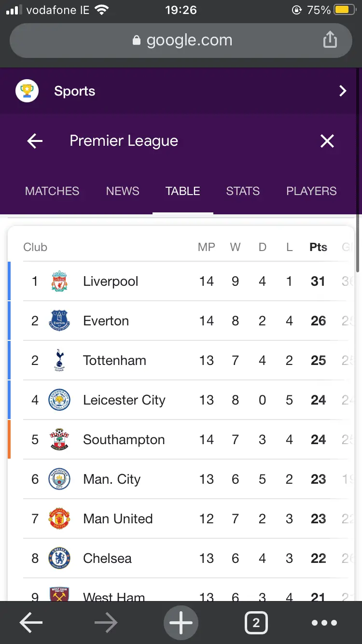Viewport: 362px width, 644px height.
Task: Switch to the MATCHES tab
Action: click(52, 191)
